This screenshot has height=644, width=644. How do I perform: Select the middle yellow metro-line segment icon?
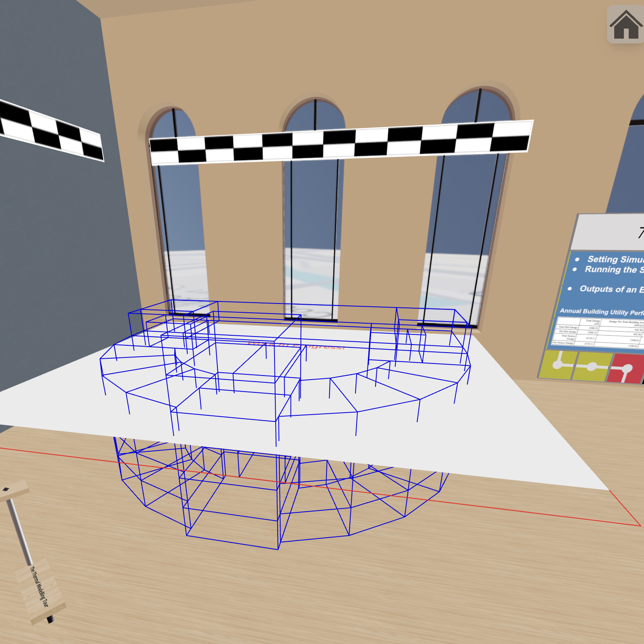592,367
